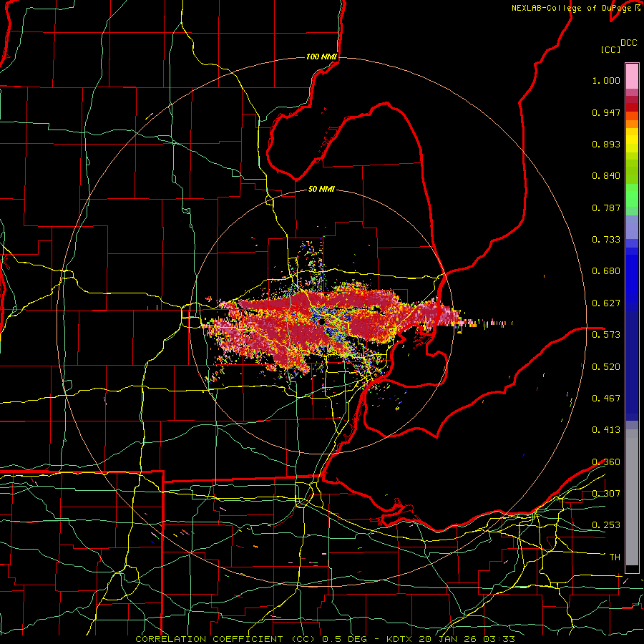Select the 0.253 scale value
This screenshot has height=644, width=644.
coord(606,525)
